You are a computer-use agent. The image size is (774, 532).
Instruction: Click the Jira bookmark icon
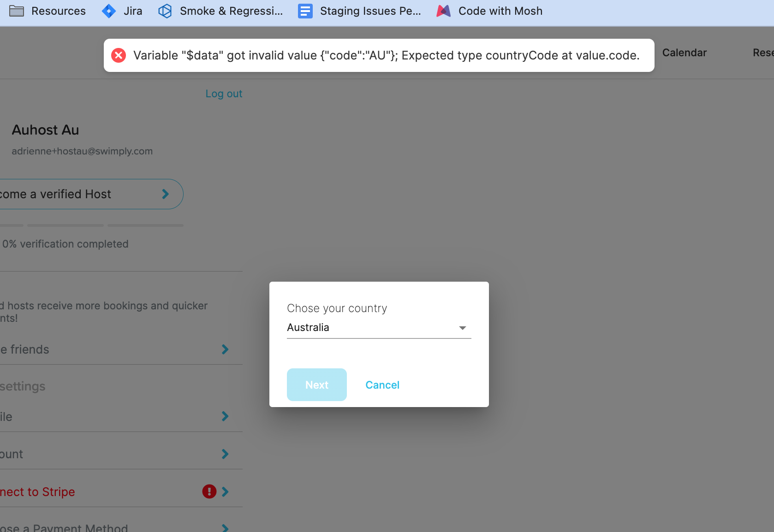coord(109,11)
